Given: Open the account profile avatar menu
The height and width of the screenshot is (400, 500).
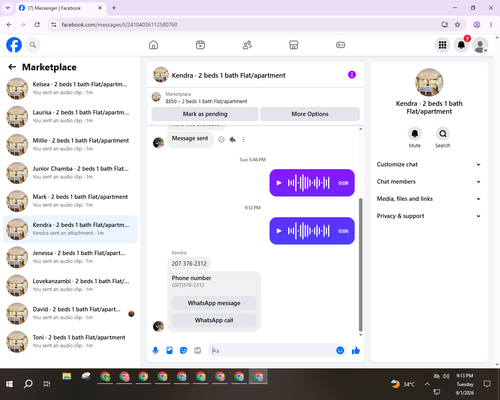Looking at the screenshot, I should pos(480,45).
